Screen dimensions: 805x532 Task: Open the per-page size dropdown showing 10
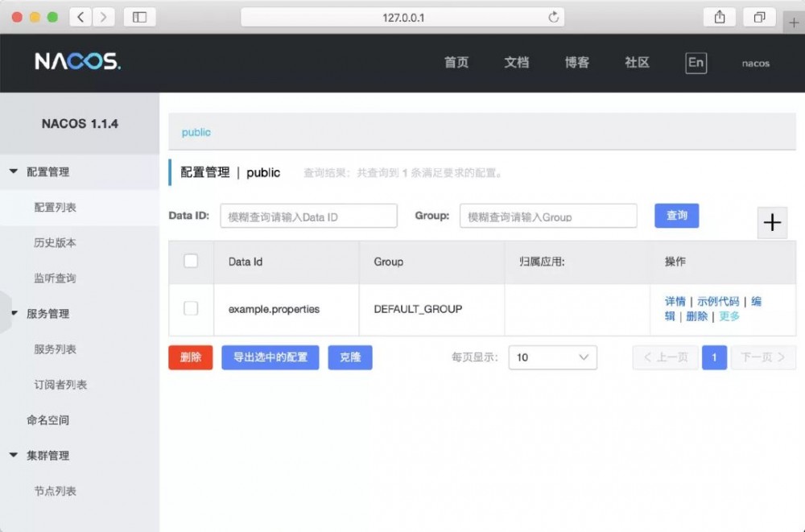[552, 357]
